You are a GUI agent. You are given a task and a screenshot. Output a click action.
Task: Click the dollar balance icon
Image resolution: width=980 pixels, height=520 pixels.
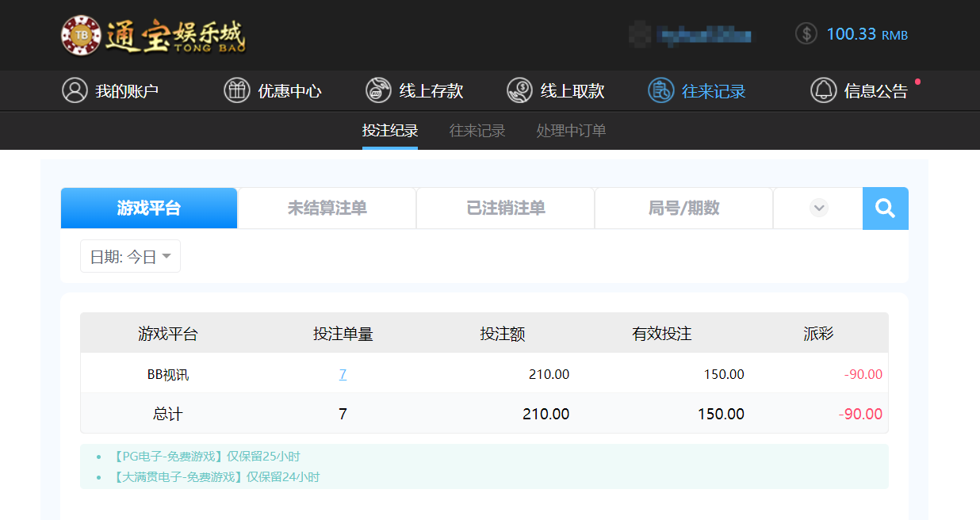click(x=806, y=34)
